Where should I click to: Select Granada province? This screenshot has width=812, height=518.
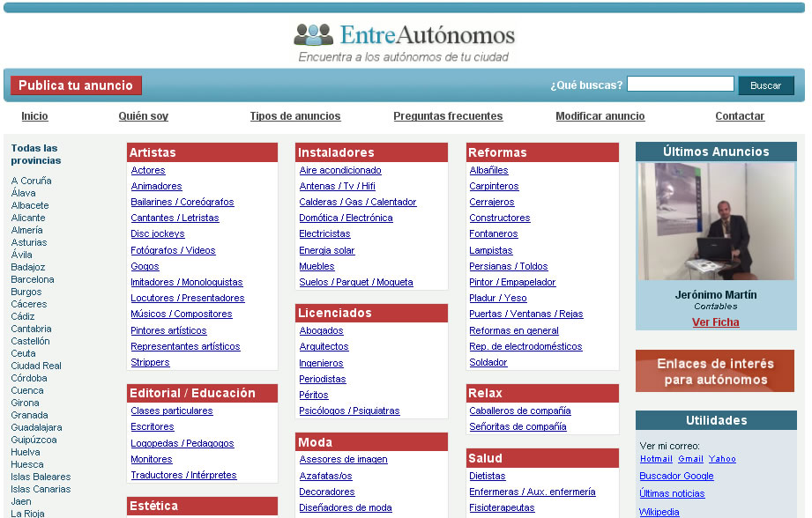[29, 415]
